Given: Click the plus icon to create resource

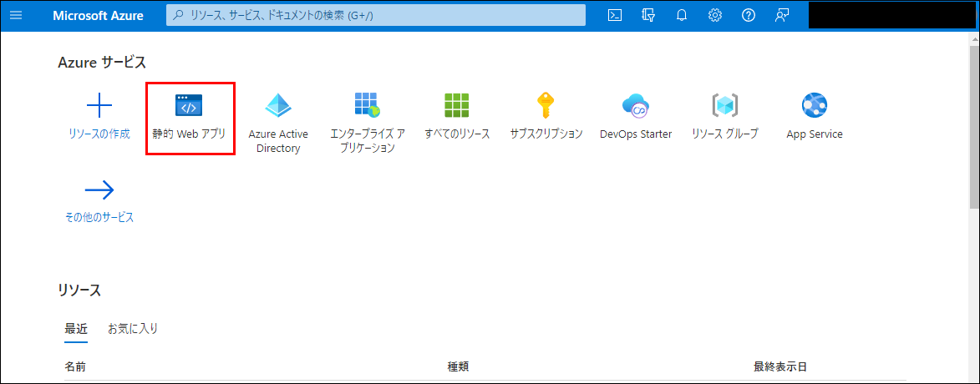Looking at the screenshot, I should click(x=99, y=105).
